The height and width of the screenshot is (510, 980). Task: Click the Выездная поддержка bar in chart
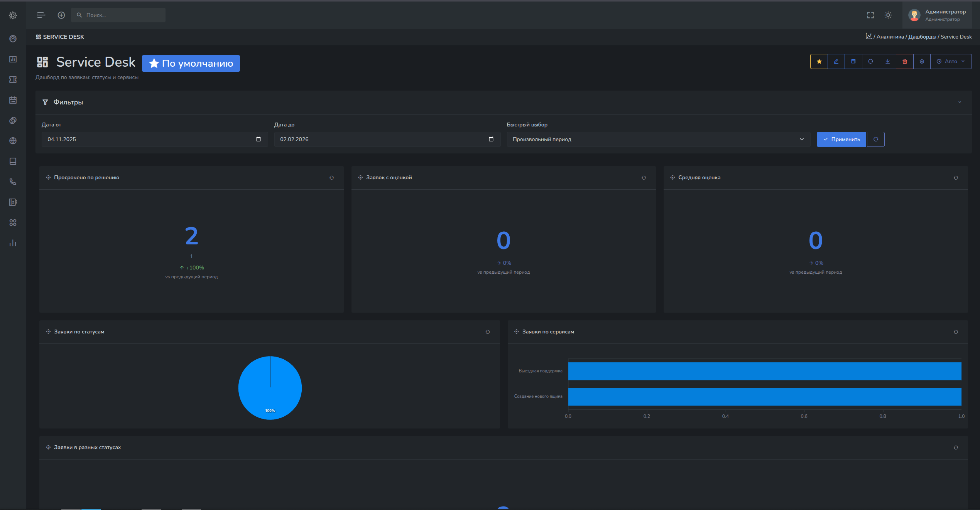click(x=764, y=371)
